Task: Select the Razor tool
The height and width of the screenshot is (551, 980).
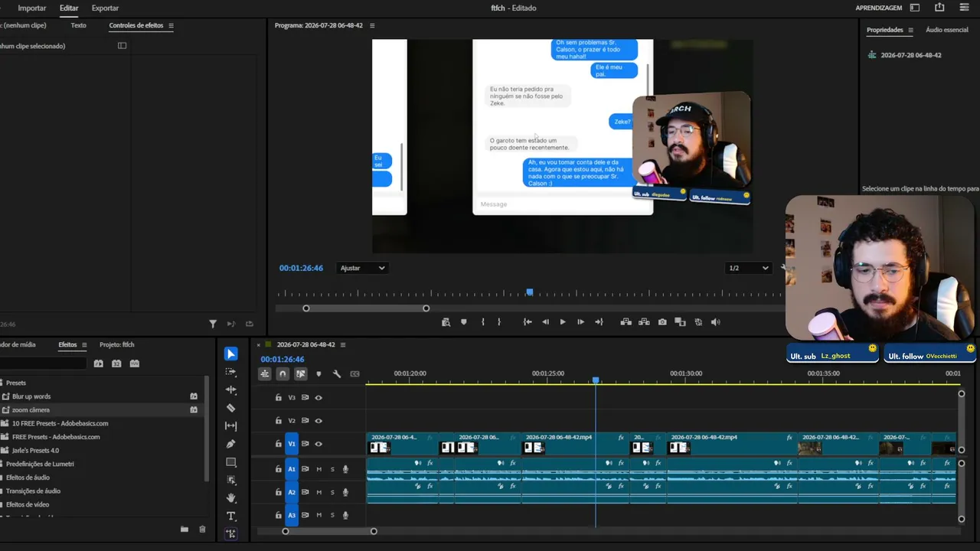Action: (x=230, y=408)
